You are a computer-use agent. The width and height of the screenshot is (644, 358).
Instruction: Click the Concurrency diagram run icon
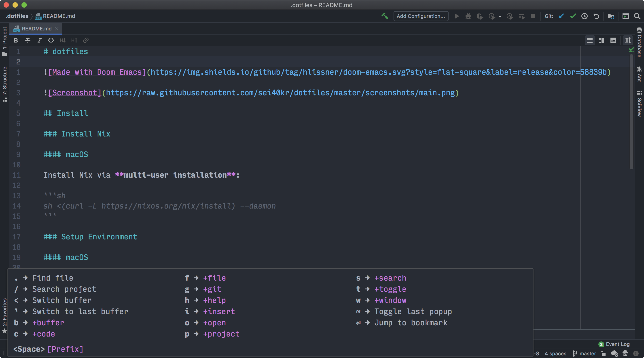click(510, 16)
